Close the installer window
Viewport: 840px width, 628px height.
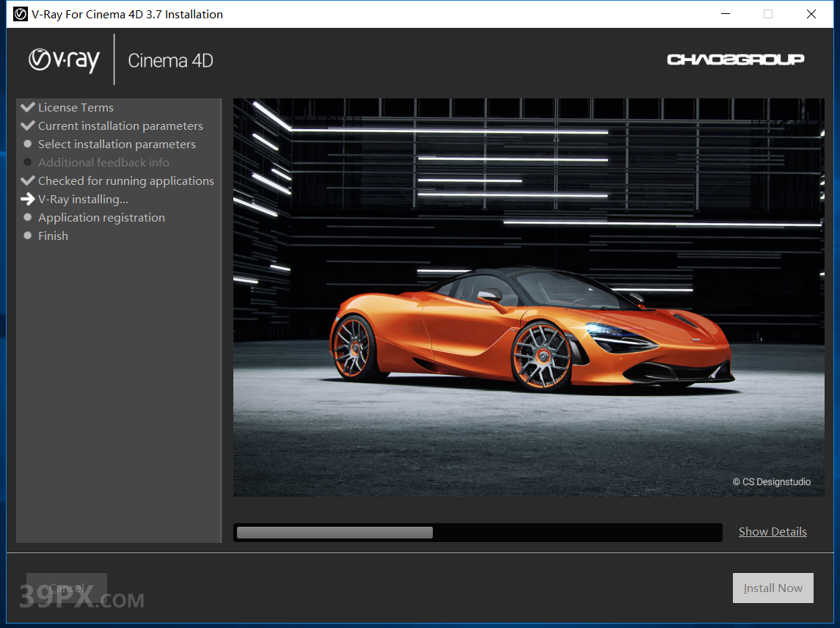pos(811,14)
